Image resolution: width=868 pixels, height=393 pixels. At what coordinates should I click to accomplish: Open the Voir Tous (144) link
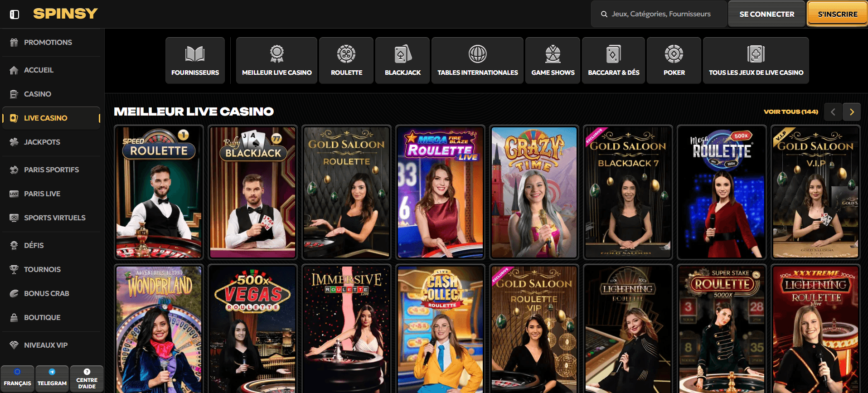[x=790, y=112]
